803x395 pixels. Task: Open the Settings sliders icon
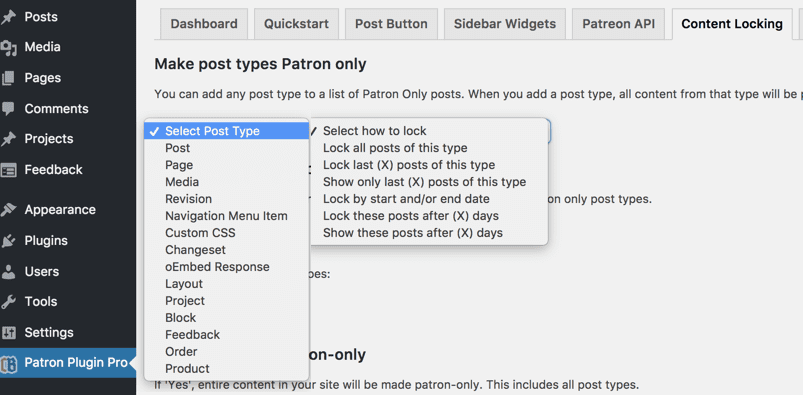[8, 332]
